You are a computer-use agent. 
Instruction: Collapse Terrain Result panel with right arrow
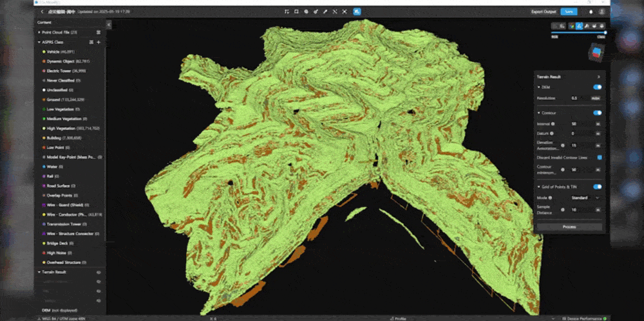click(598, 77)
